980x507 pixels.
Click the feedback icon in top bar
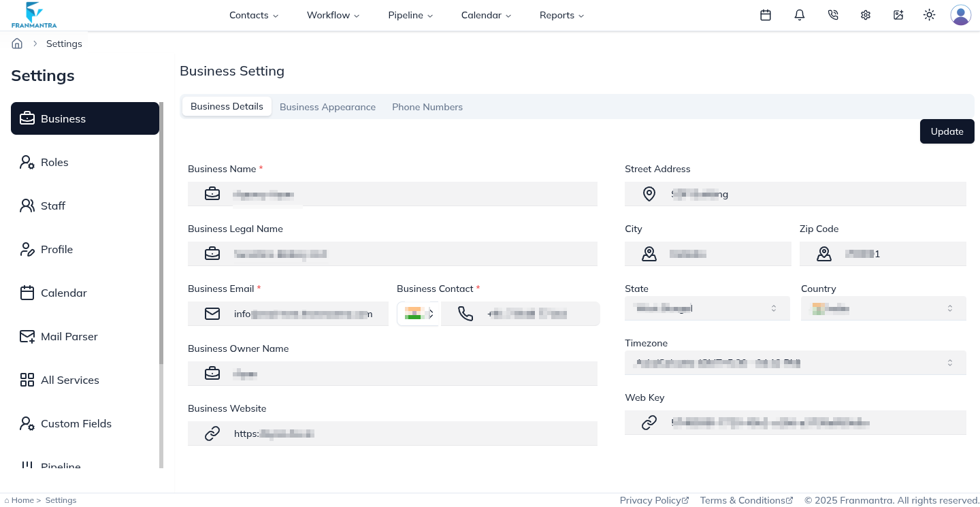(x=898, y=14)
